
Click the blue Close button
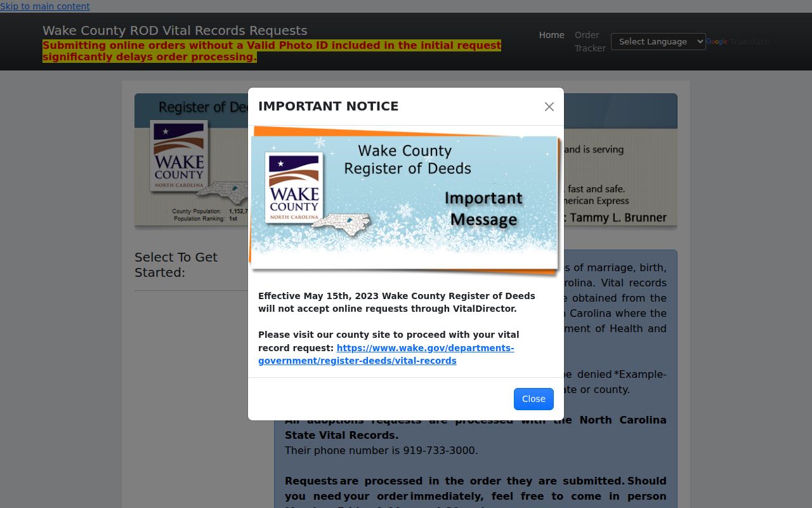[x=534, y=399]
